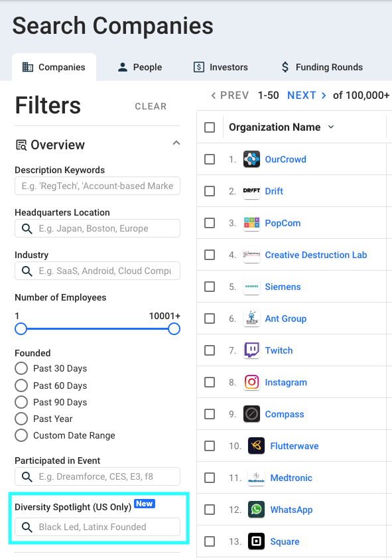Click the OurCrowd company logo

point(251,159)
